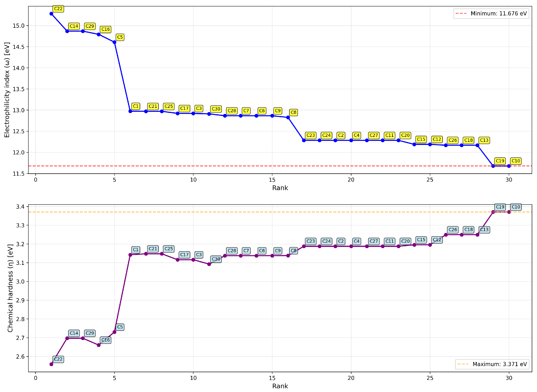The width and height of the screenshot is (537, 392).
Task: Click the 3.4 tick on hardness axis
Action: pos(20,207)
